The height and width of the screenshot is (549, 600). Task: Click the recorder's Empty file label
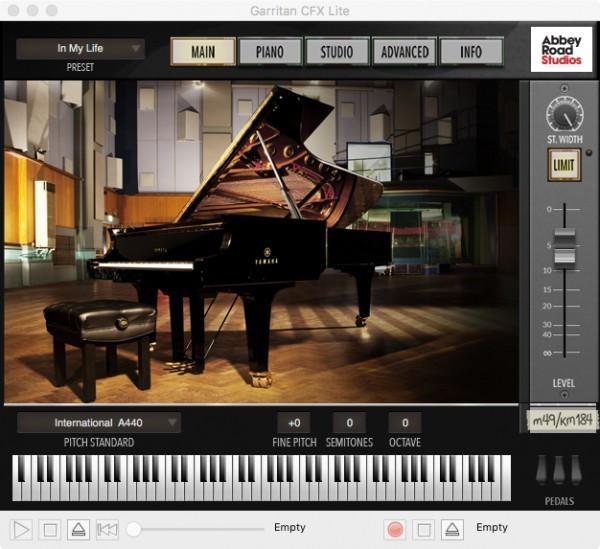coord(492,527)
